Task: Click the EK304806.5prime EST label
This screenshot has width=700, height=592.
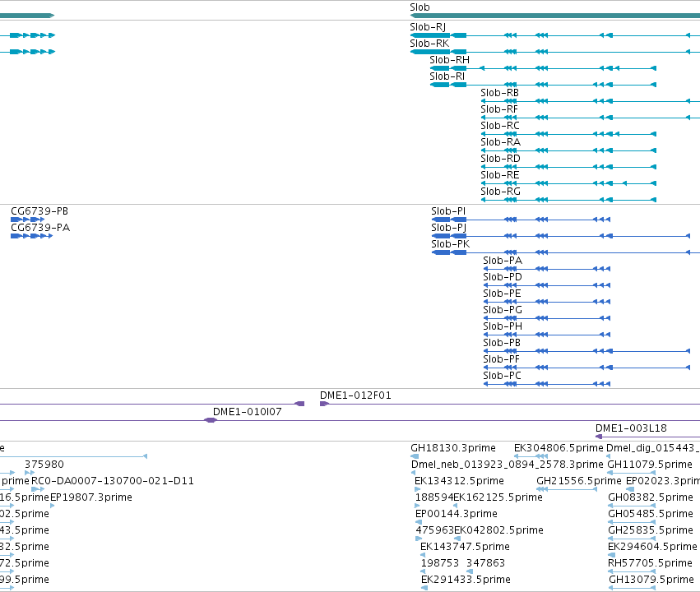Action: point(559,448)
